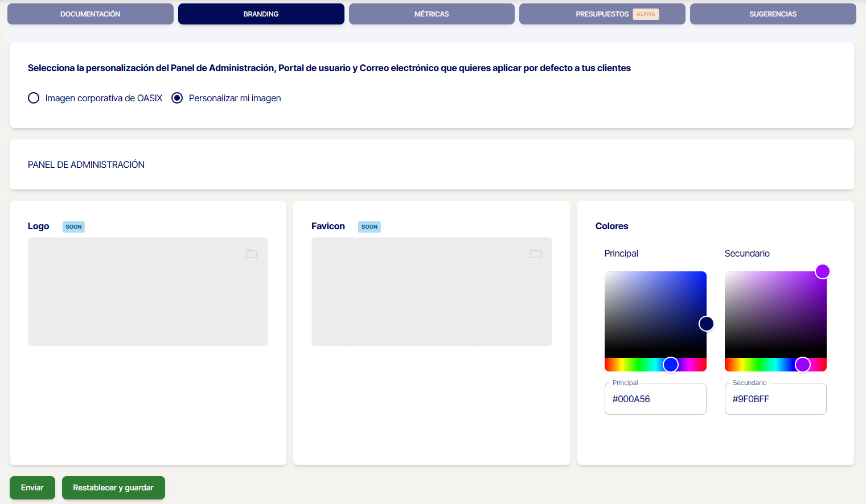Click the Secundario color saturation picker handle
Screen dimensions: 866x504
(x=822, y=271)
